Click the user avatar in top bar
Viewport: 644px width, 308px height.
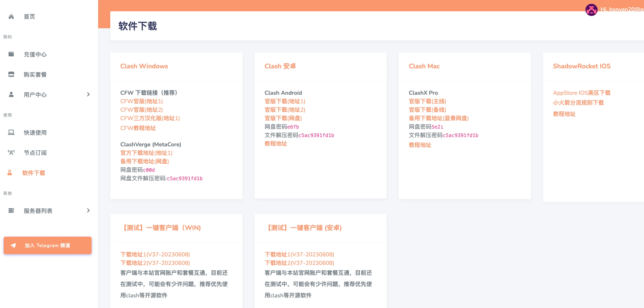[x=591, y=10]
